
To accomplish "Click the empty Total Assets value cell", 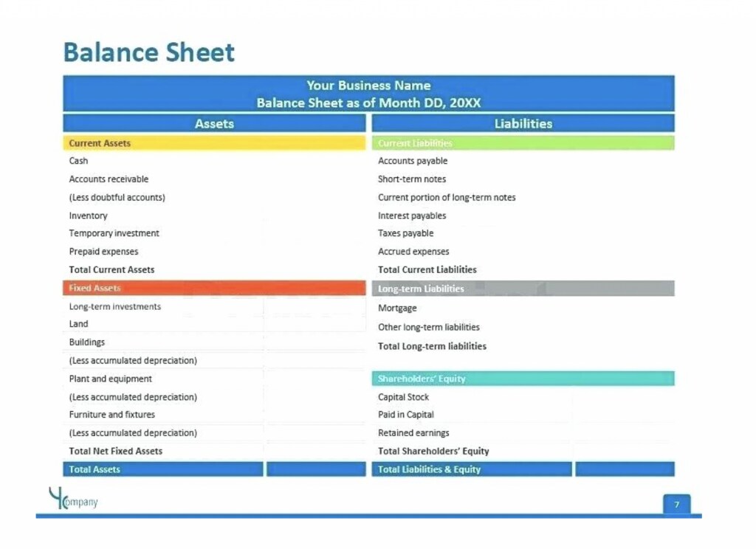I will click(316, 469).
